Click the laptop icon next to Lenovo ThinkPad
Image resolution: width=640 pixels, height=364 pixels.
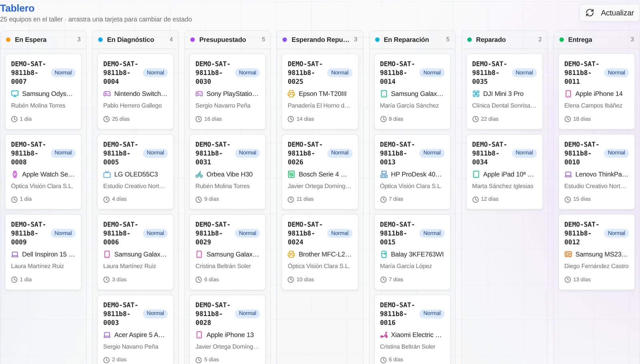[x=568, y=174]
